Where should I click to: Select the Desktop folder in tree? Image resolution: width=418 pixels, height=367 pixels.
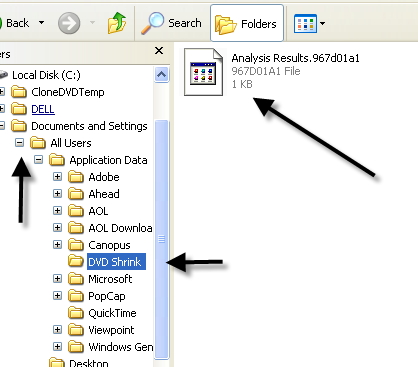(89, 363)
